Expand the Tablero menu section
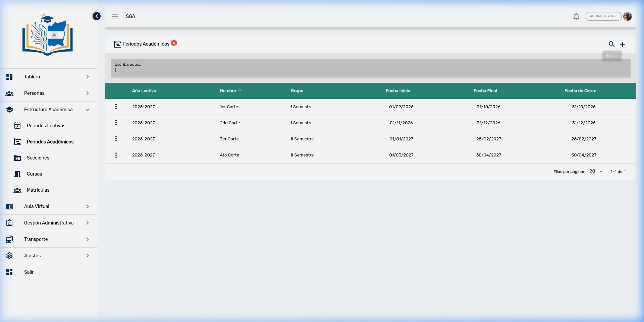This screenshot has height=322, width=644. pos(48,77)
